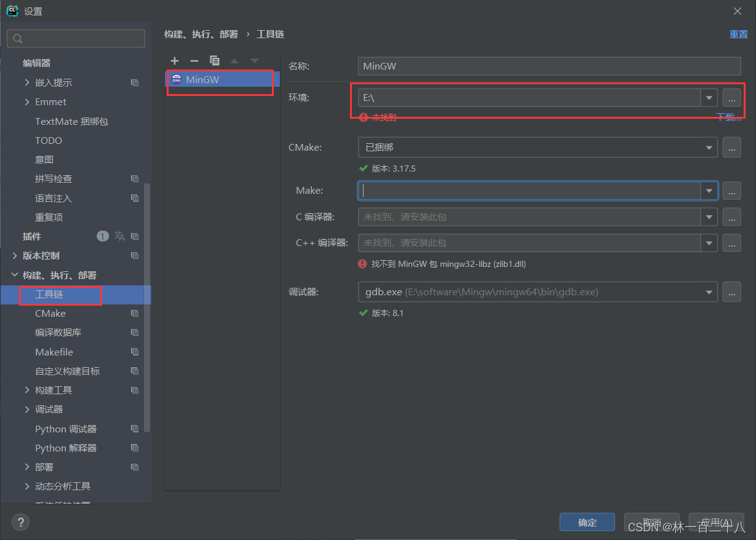Screen dimensions: 756x540
Task: Open the Make field dropdown arrow
Action: 709,191
